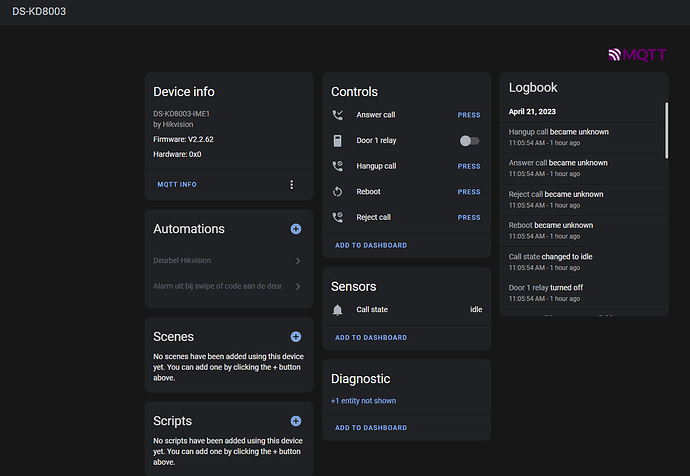
Task: Click the Answer call phone icon
Action: tap(338, 115)
